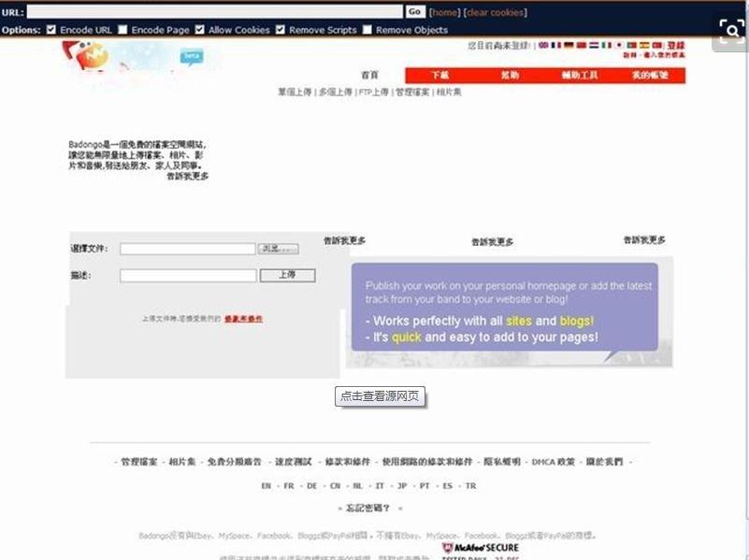
Task: Open the 管理檔案 sub-menu link
Action: pos(412,92)
